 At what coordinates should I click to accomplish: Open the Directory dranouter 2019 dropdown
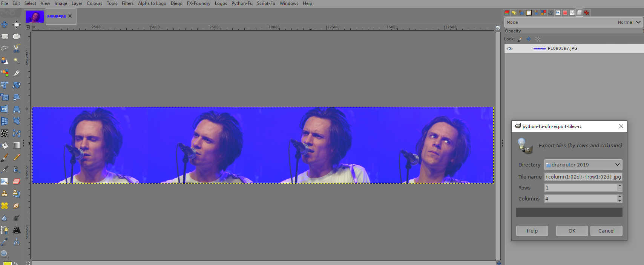click(583, 165)
